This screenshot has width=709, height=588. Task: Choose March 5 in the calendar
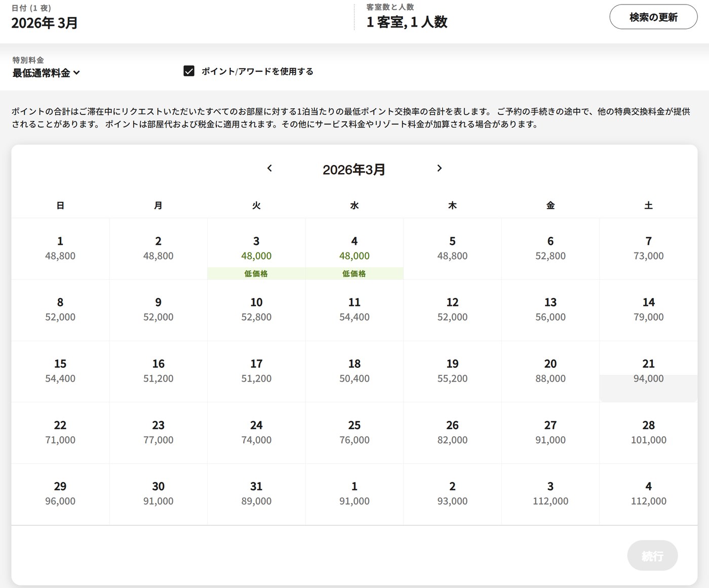tap(452, 249)
